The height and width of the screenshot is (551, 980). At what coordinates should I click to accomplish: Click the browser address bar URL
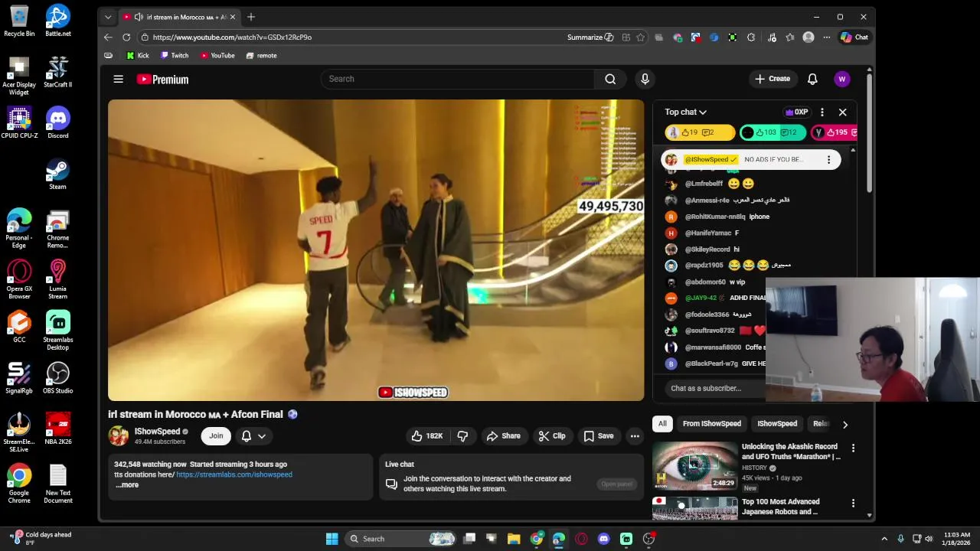[232, 37]
